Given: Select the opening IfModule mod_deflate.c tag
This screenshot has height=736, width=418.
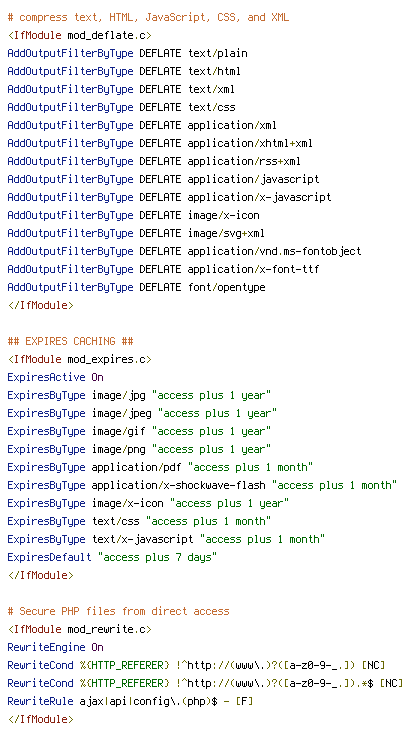Looking at the screenshot, I should (79, 36).
